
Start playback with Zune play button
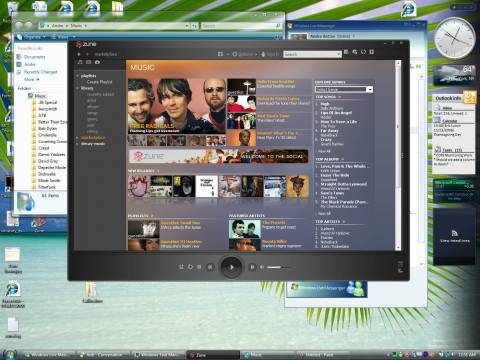coord(231,267)
